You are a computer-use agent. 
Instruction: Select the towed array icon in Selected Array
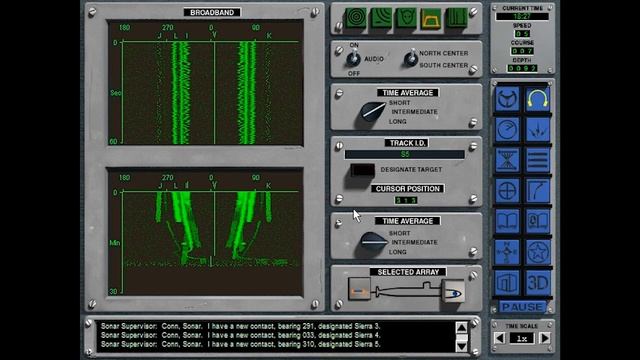click(359, 289)
